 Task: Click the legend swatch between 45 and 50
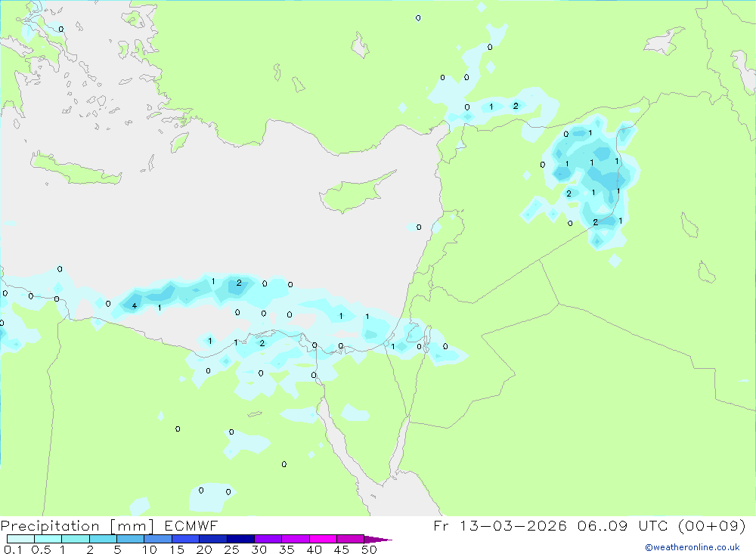[x=351, y=539]
